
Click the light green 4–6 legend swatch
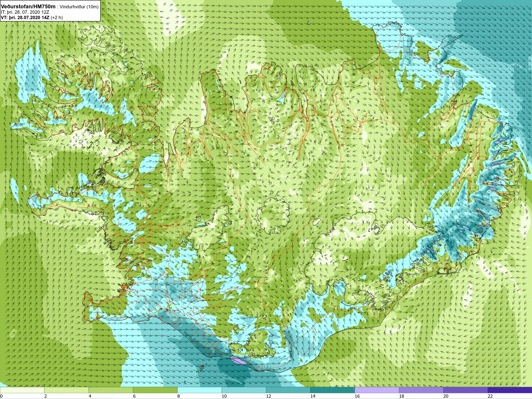(x=111, y=390)
